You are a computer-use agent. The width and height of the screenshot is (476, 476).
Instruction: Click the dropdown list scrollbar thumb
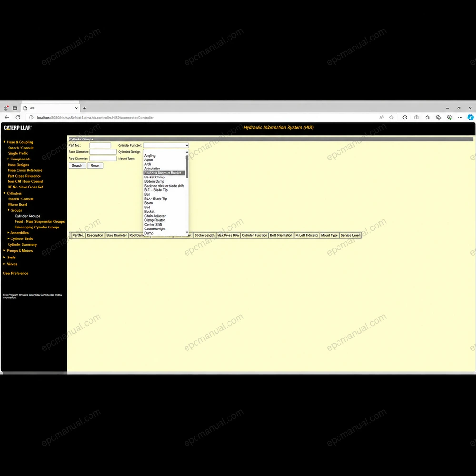click(187, 166)
